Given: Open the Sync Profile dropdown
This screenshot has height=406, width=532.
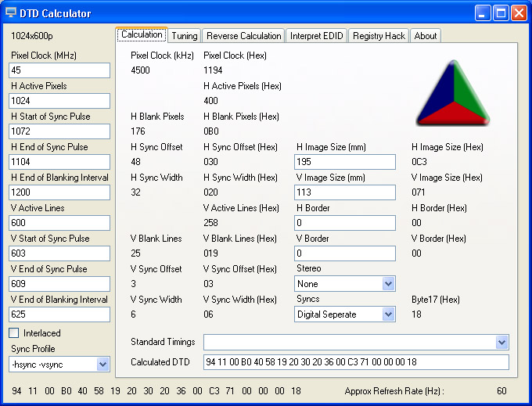Looking at the screenshot, I should pyautogui.click(x=102, y=364).
